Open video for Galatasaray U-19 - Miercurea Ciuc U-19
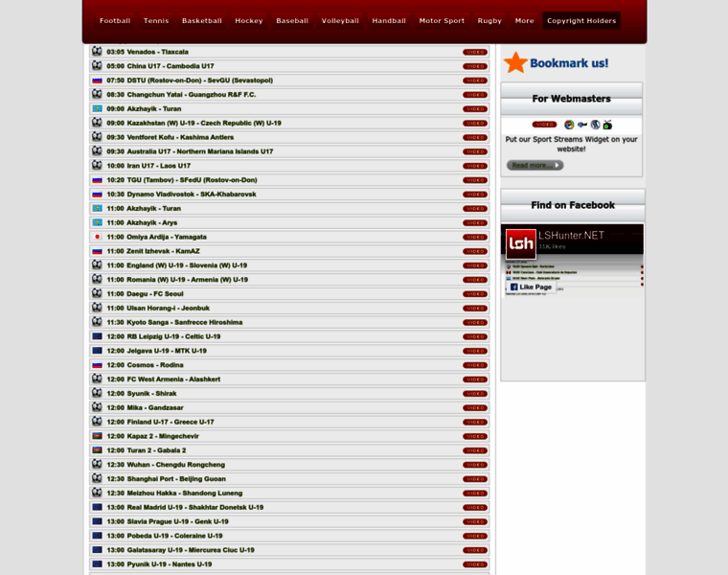 click(475, 550)
